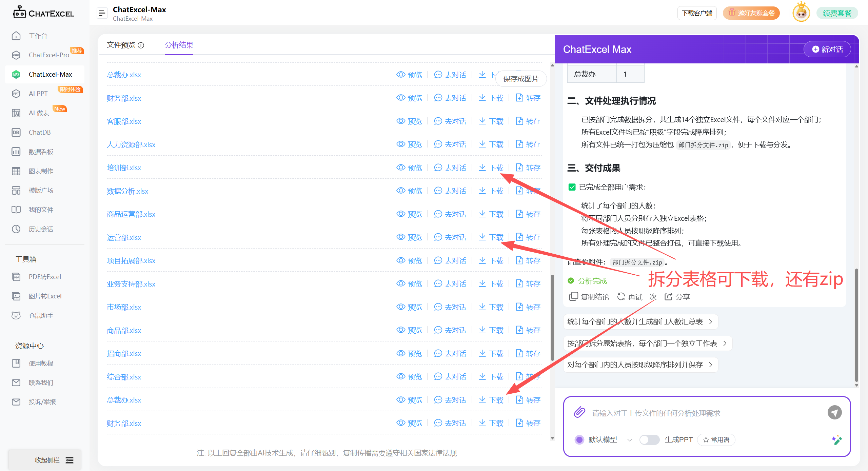Open the 默认模型 dropdown arrow
The image size is (868, 471).
630,440
